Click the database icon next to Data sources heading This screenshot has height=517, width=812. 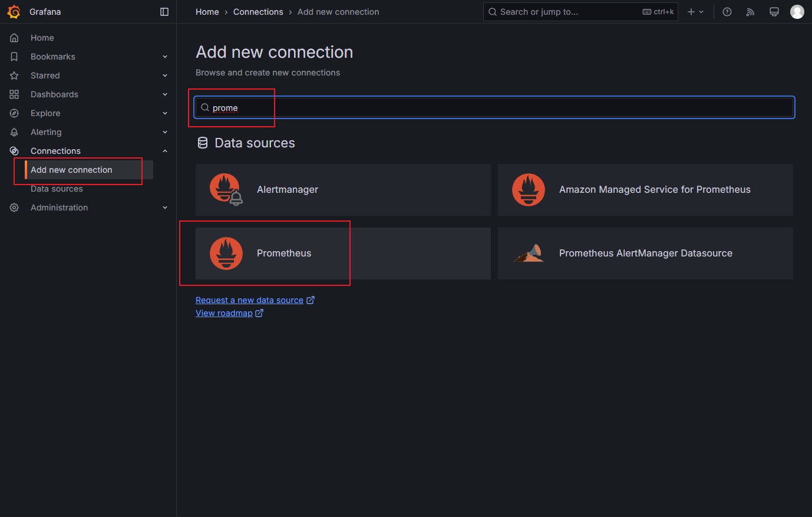coord(203,143)
